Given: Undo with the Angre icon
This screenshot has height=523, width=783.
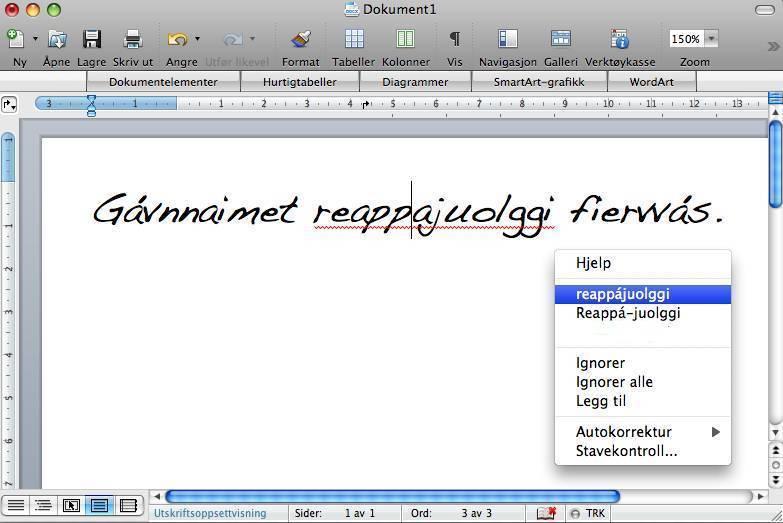Looking at the screenshot, I should pyautogui.click(x=177, y=39).
